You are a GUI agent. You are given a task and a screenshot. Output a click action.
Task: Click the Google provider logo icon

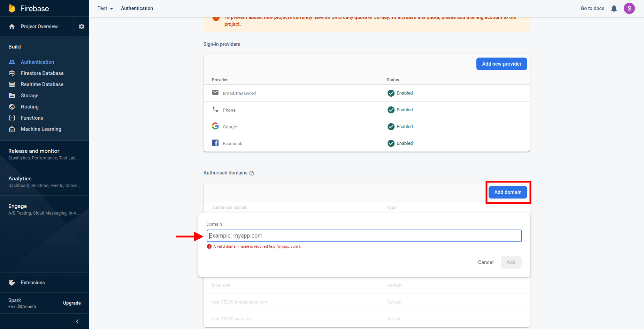tap(215, 126)
